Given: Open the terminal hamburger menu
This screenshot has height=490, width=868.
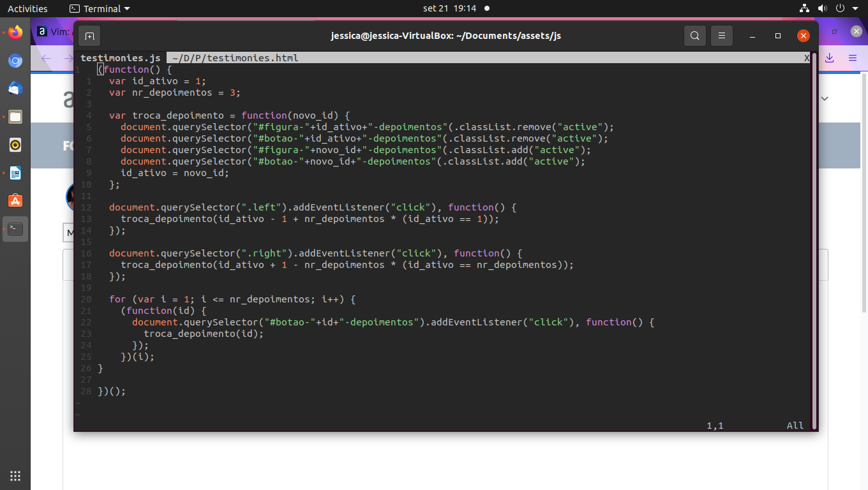Looking at the screenshot, I should click(x=722, y=36).
